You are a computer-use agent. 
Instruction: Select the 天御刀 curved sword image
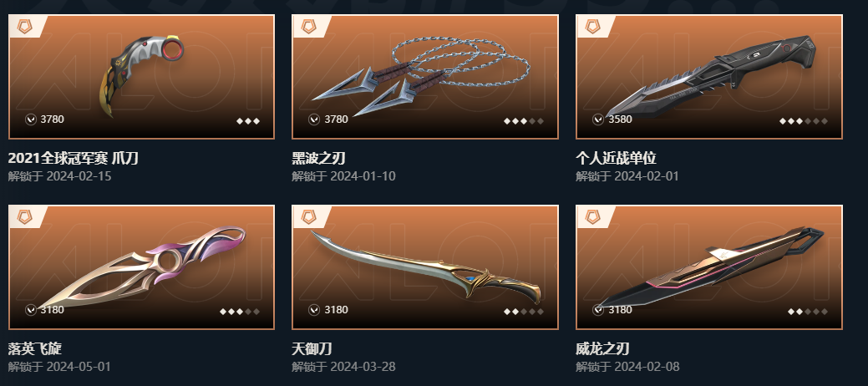pyautogui.click(x=425, y=265)
